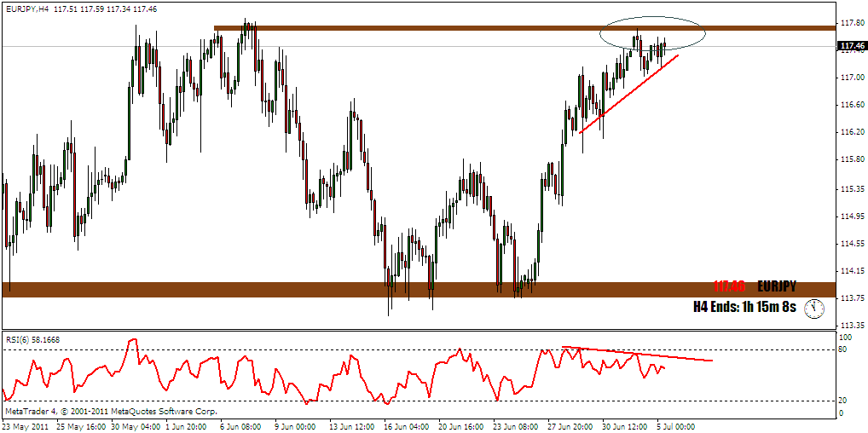Click the bold EURJPY symbol label
Viewport: 868px width, 433px height.
[778, 287]
